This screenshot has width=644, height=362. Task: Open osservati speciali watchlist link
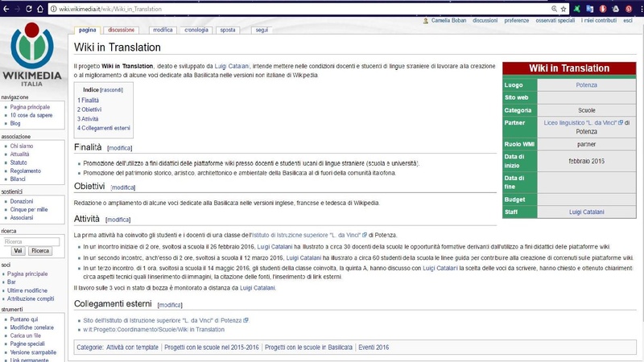tap(555, 21)
